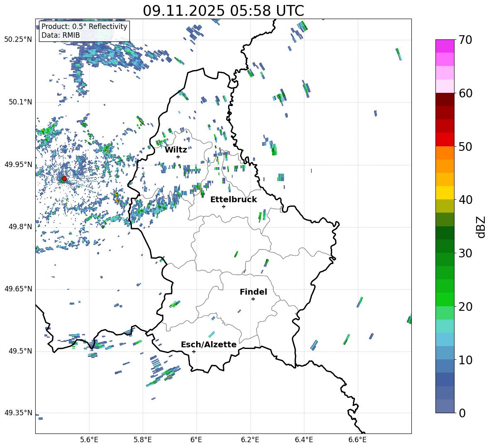The width and height of the screenshot is (491, 448).
Task: Click the 50.25°N latitude tick label
Action: (18, 40)
